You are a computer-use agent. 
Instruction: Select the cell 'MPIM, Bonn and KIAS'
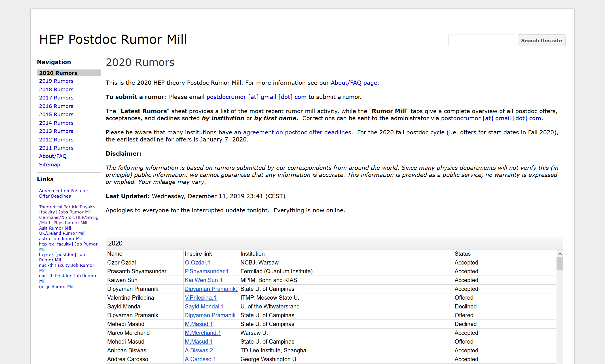(x=346, y=280)
